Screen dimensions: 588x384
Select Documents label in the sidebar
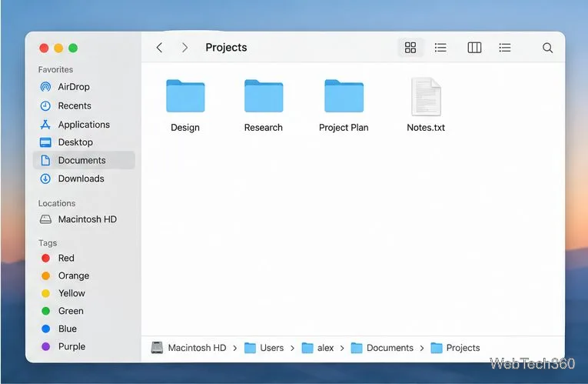81,160
